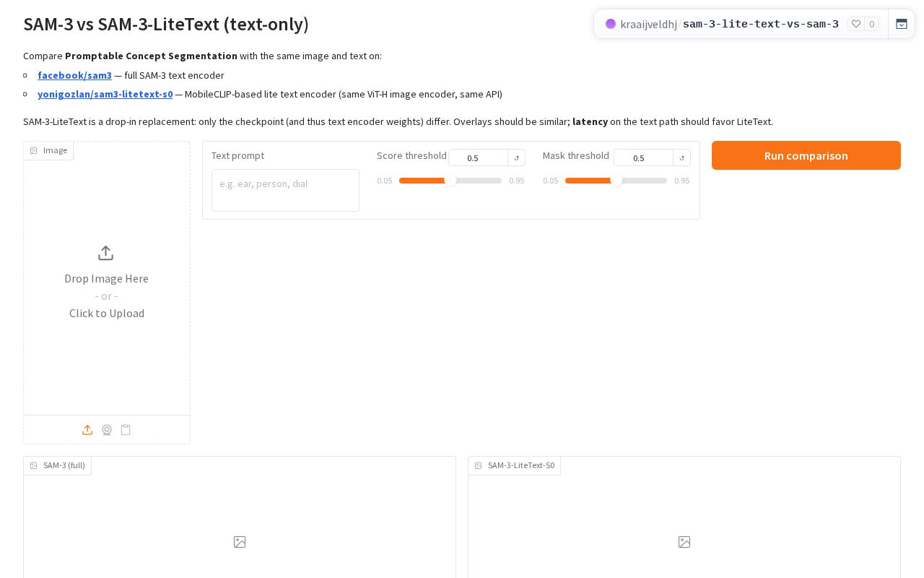Adjust the Mask threshold slider
The height and width of the screenshot is (578, 924).
click(616, 181)
